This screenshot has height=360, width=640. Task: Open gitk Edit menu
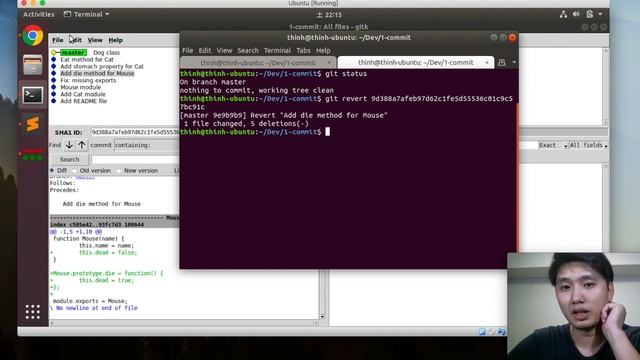(76, 40)
